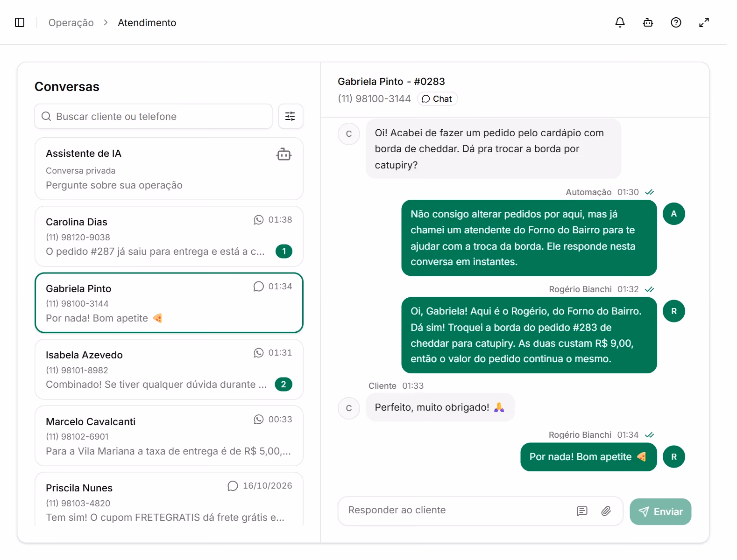
Task: Focus the Responder ao cliente field
Action: tap(481, 511)
